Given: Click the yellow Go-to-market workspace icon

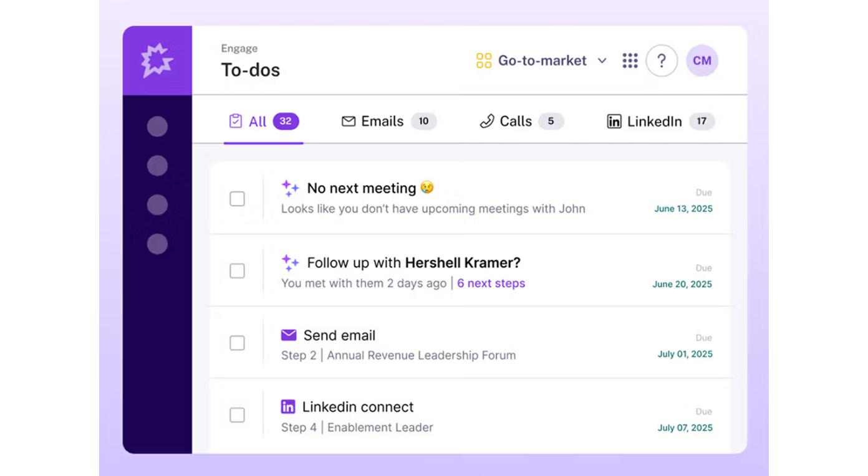Looking at the screenshot, I should point(484,60).
